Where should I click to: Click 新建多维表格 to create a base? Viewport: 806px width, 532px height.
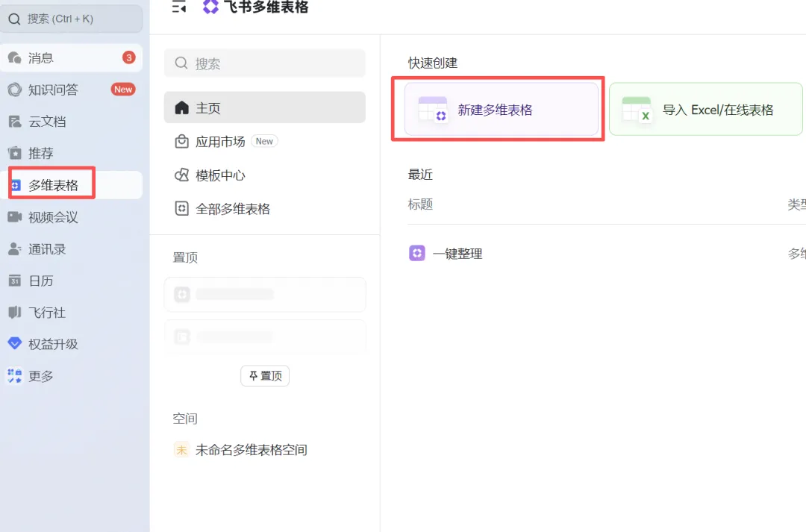tap(502, 109)
